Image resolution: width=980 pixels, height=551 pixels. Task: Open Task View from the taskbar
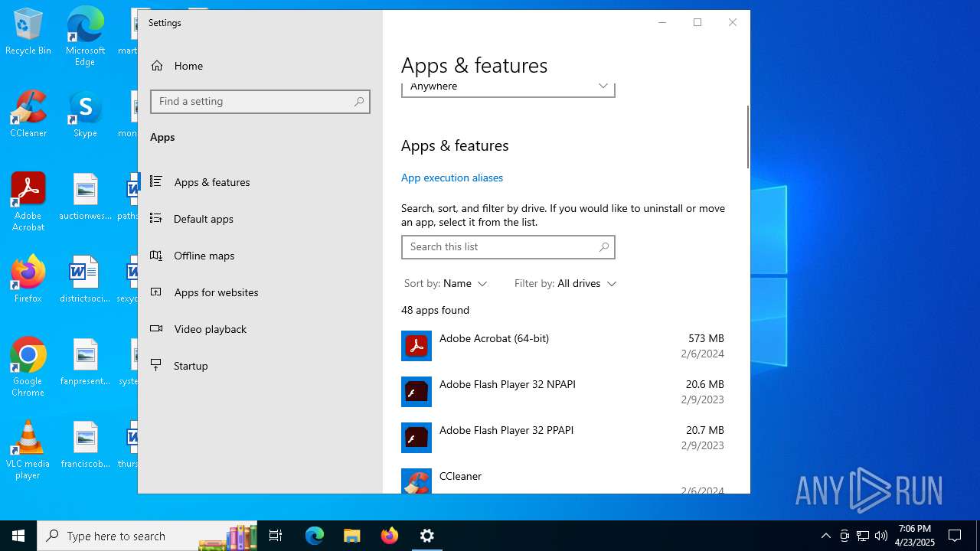276,536
